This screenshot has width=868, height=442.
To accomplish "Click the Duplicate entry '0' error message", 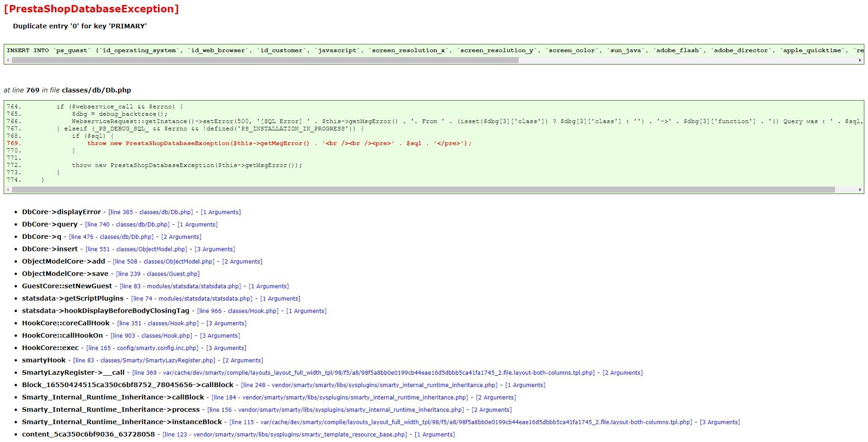I will (x=80, y=26).
